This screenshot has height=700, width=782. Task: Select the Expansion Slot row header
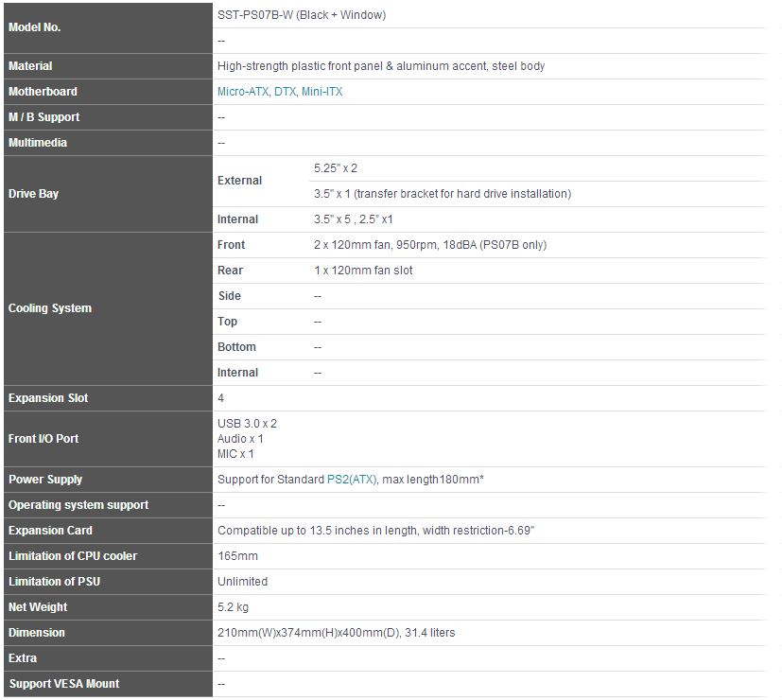point(49,398)
